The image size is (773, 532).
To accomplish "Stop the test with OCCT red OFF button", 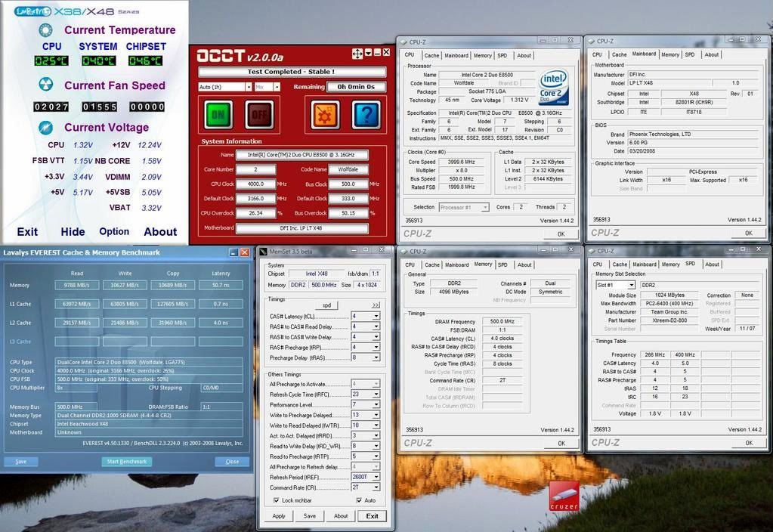I will coord(259,114).
